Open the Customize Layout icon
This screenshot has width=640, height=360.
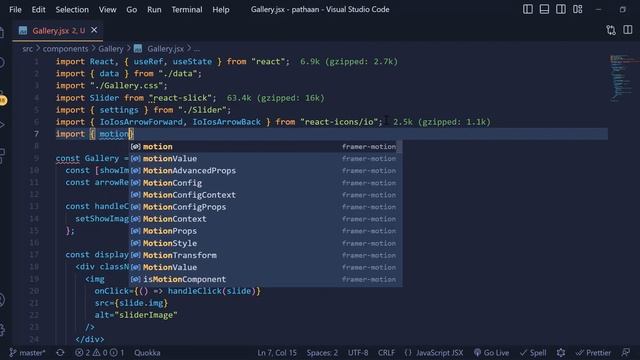coord(578,9)
